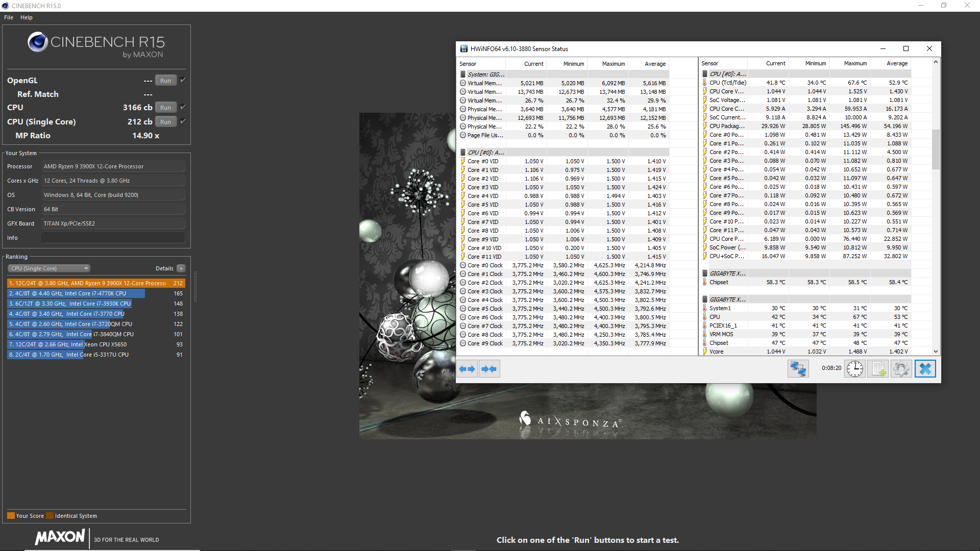Click the vertical scrollbar in HWiNFO right pane
980x551 pixels.
936,149
